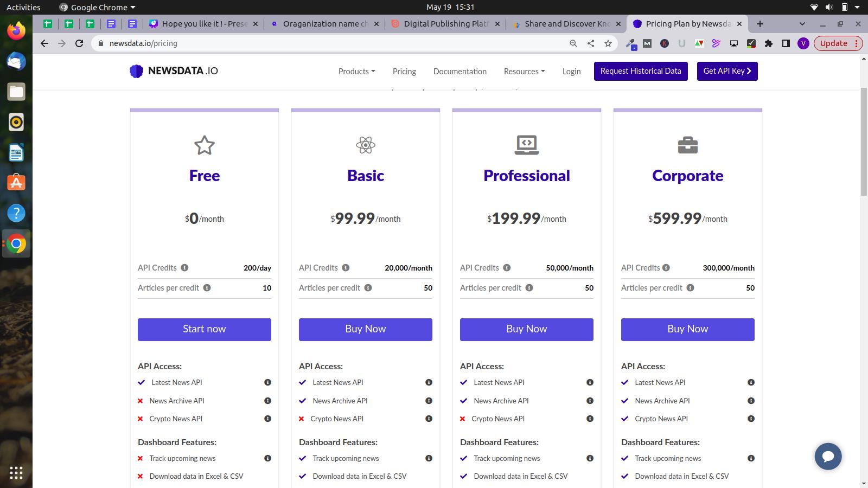Viewport: 868px width, 488px height.
Task: Open the tab search chevron next to window controls
Action: [801, 24]
